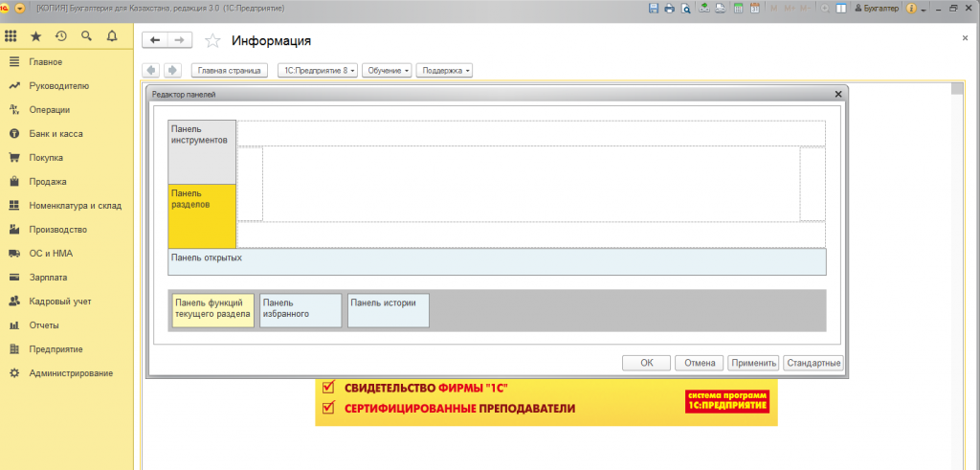Image resolution: width=980 pixels, height=470 pixels.
Task: Select the yellow Панель разделов block
Action: click(x=202, y=216)
